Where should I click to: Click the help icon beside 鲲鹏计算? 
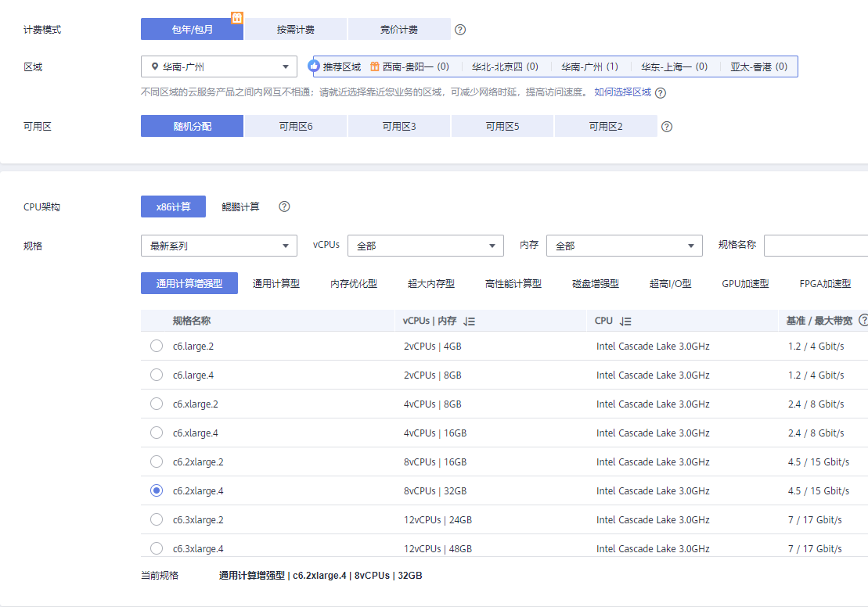[283, 207]
